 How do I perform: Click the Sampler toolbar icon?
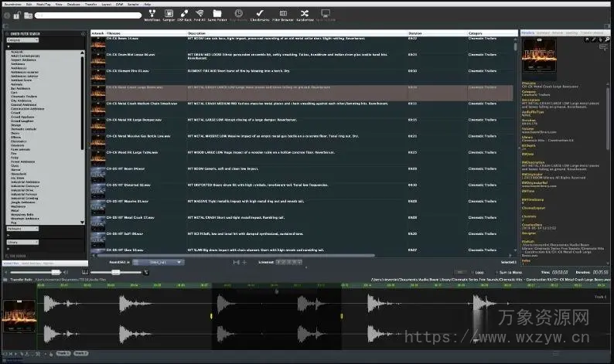(x=171, y=14)
